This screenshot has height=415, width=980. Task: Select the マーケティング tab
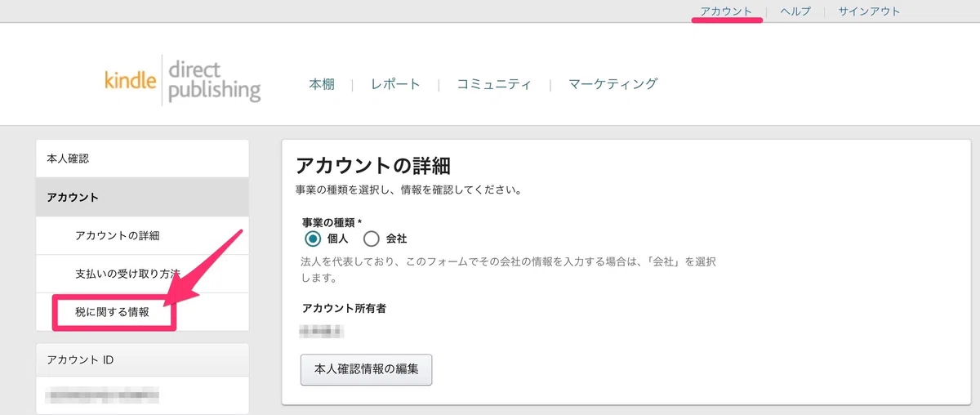pyautogui.click(x=612, y=84)
